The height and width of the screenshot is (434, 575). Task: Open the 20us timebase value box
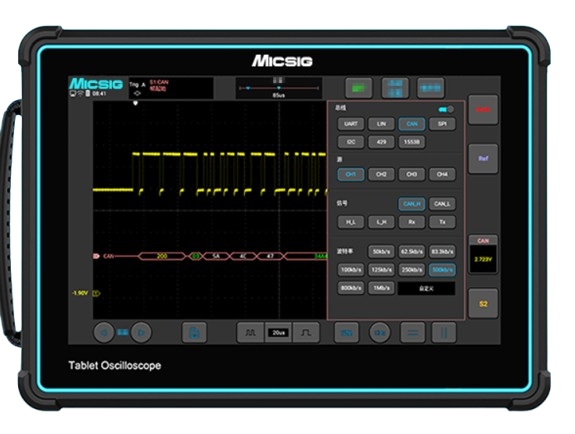[278, 333]
